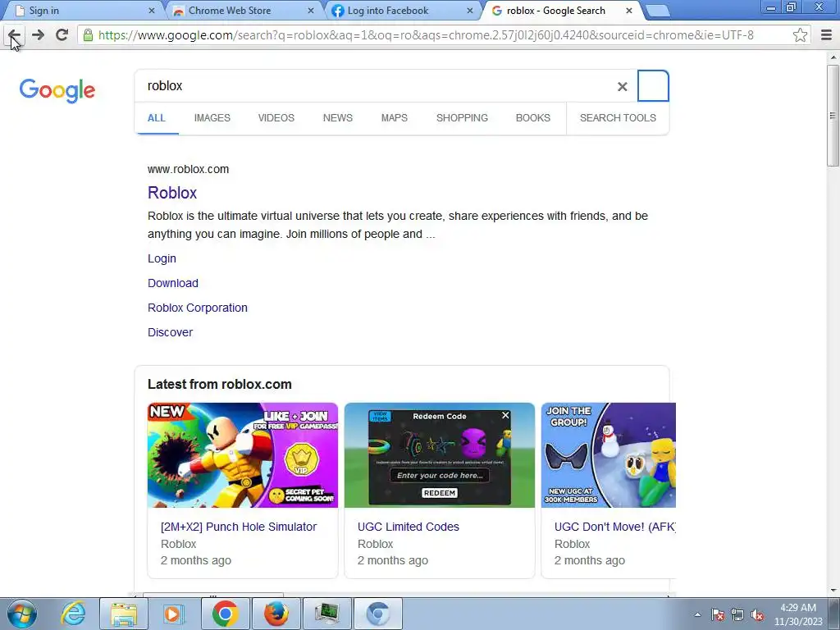
Task: Switch to IMAGES results
Action: click(212, 118)
